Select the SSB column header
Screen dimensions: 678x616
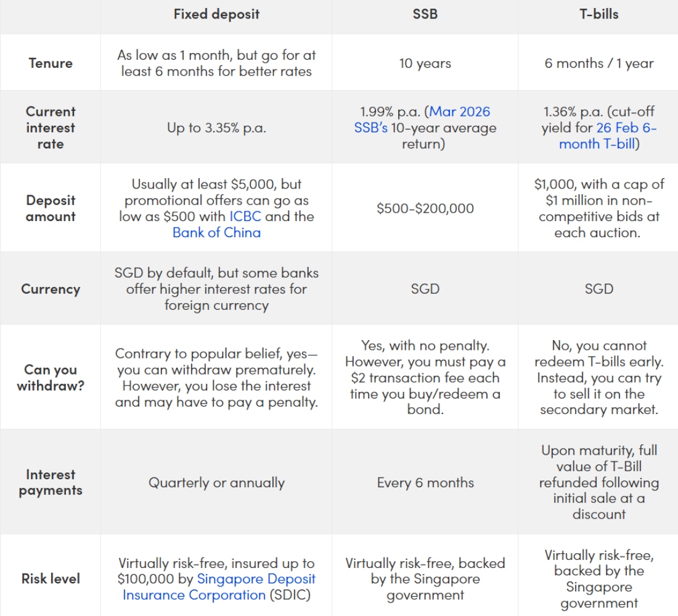coord(425,14)
